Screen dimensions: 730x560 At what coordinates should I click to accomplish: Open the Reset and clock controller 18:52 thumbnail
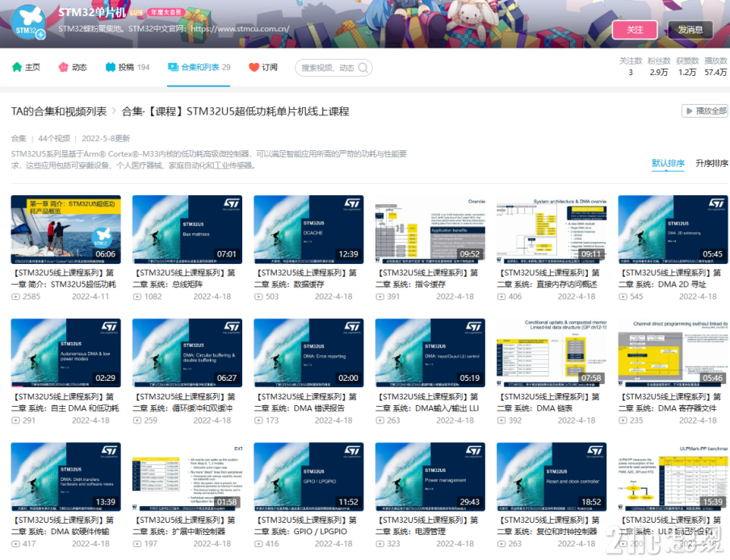[x=552, y=477]
